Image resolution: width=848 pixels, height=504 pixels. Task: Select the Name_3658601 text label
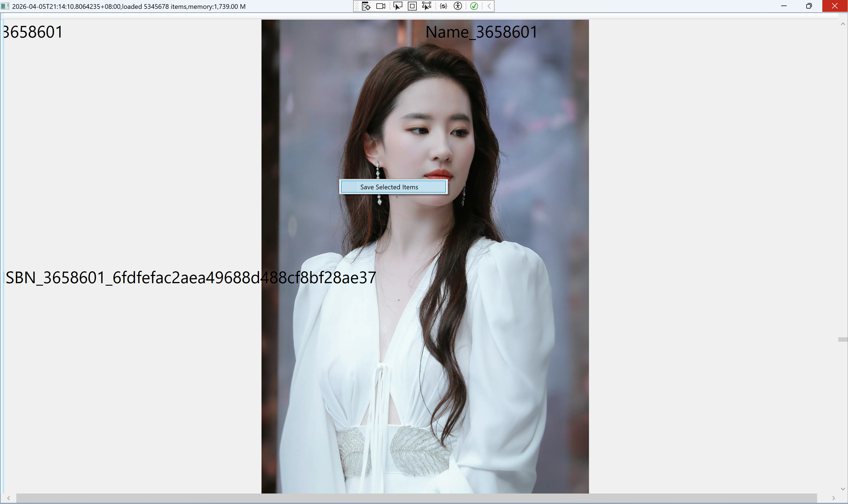[481, 32]
